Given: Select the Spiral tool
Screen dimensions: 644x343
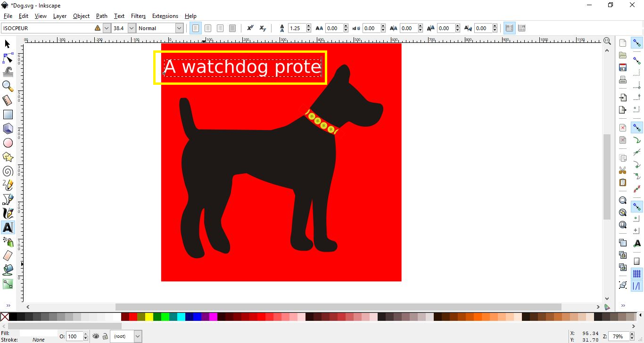Looking at the screenshot, I should click(x=7, y=171).
